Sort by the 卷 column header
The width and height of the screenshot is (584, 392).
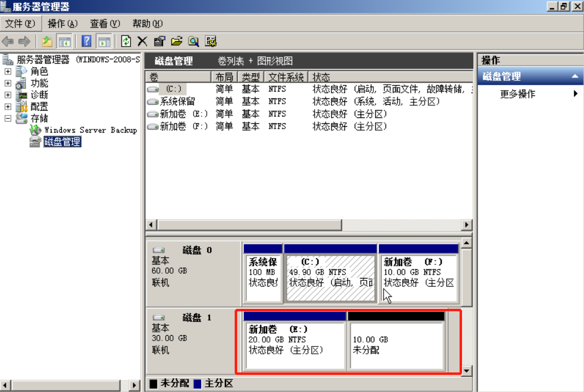(x=178, y=77)
